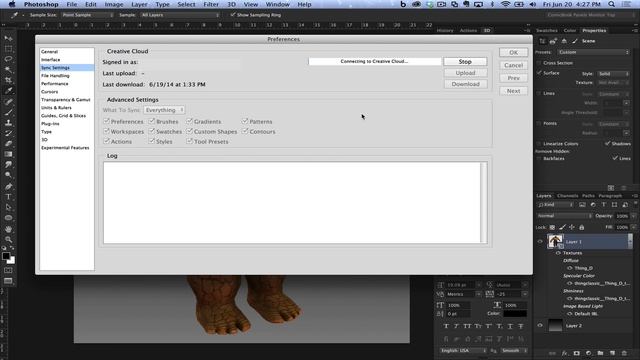Click the Scene icon in Properties panel
This screenshot has height=360, width=640.
pyautogui.click(x=542, y=41)
